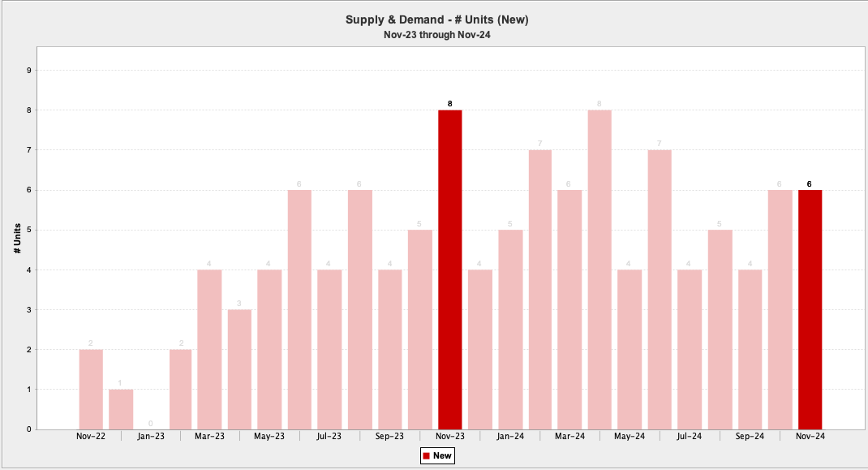Click the Jul-24 x-axis label
The image size is (868, 470).
click(690, 436)
